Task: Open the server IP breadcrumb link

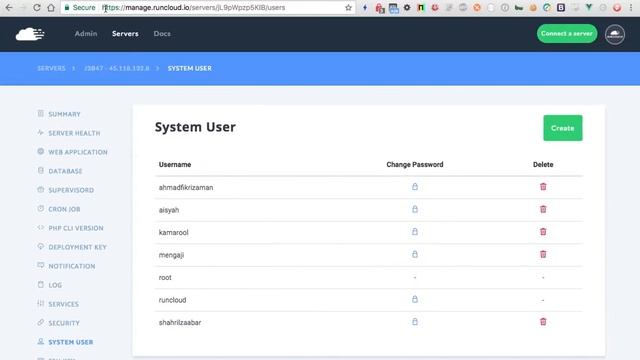Action: pyautogui.click(x=117, y=68)
